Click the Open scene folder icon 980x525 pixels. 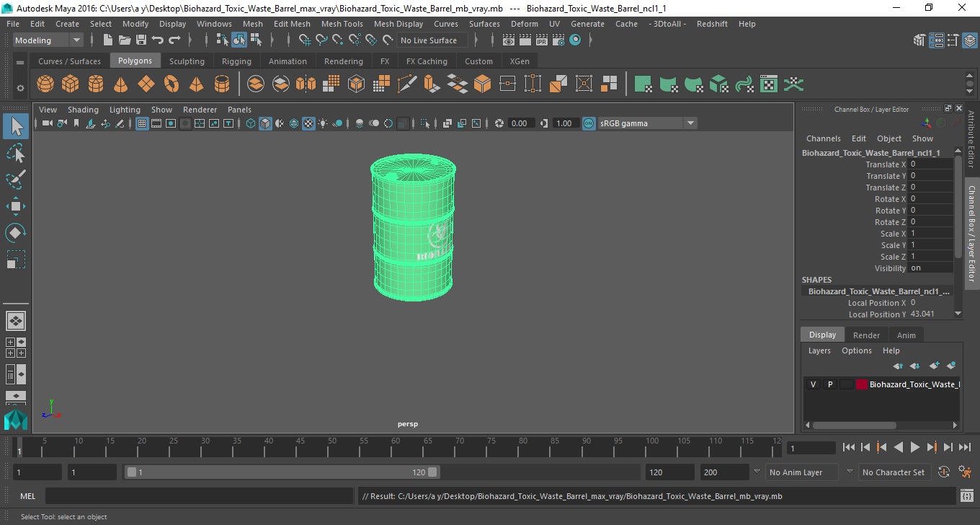pos(124,40)
